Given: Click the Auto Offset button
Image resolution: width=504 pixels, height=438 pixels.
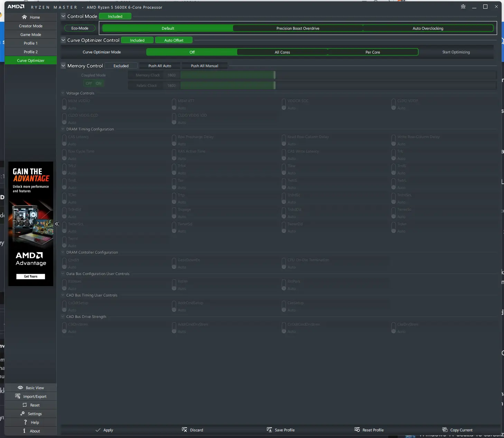Looking at the screenshot, I should coord(174,40).
